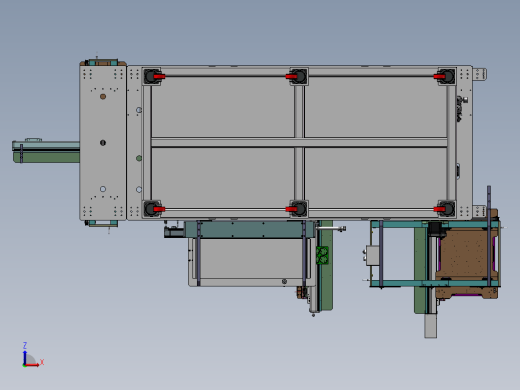Image resolution: width=520 pixels, height=390 pixels.
Task: Click the red X axis of the triad
Action: (x=32, y=365)
